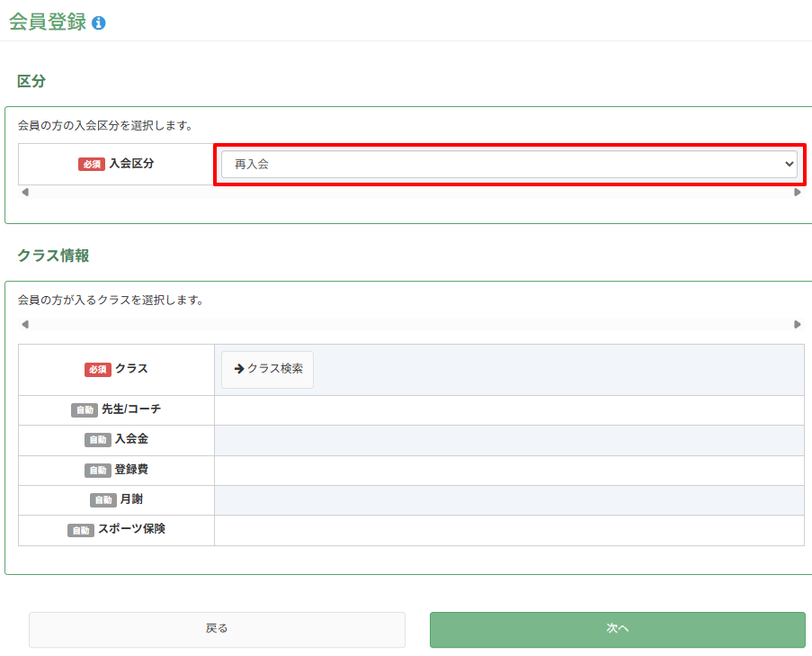Click the red 必須 badge next to 入会区分
This screenshot has width=812, height=656.
click(92, 165)
